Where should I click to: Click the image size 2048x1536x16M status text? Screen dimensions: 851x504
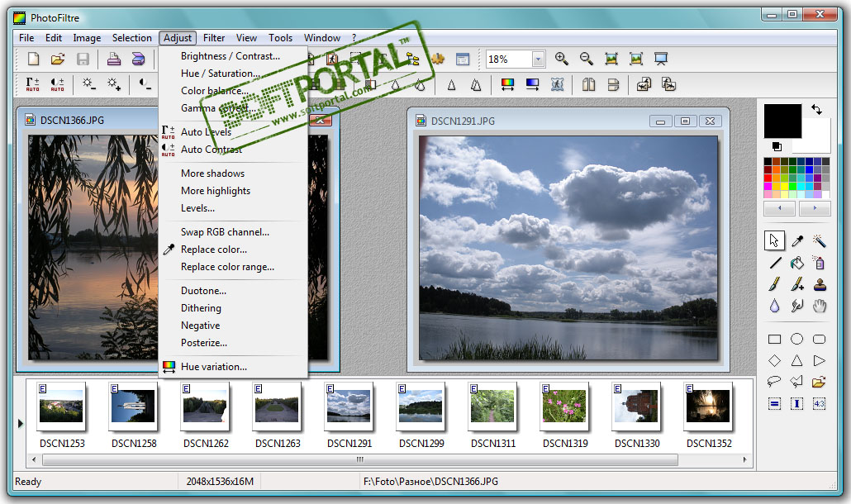[220, 482]
